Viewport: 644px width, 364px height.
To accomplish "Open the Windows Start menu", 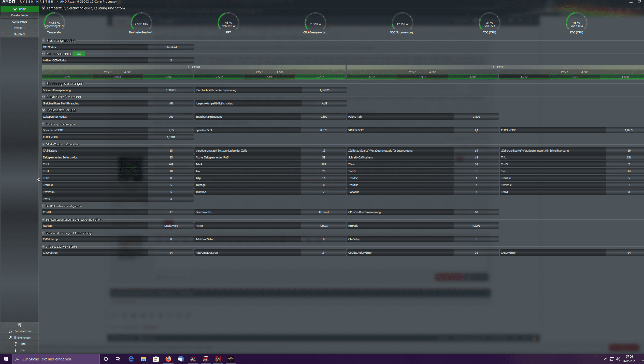I will pyautogui.click(x=6, y=359).
